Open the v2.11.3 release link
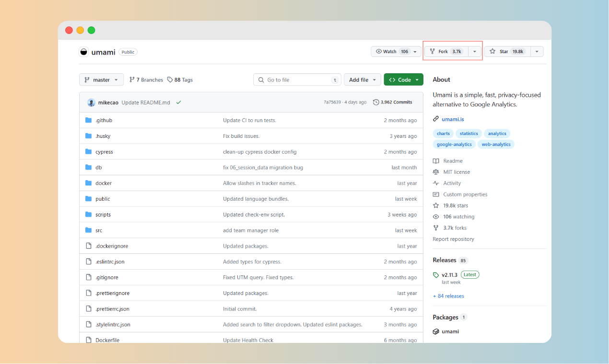 [x=449, y=275]
